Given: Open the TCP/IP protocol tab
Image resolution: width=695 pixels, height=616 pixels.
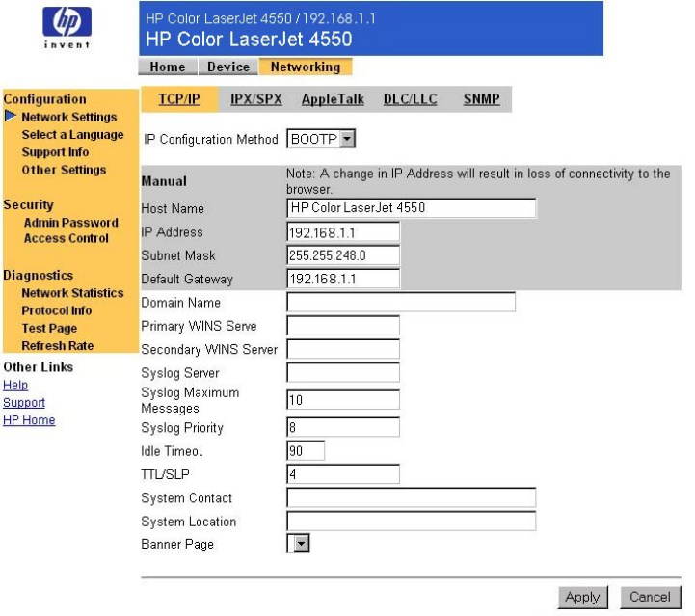Looking at the screenshot, I should pyautogui.click(x=179, y=99).
